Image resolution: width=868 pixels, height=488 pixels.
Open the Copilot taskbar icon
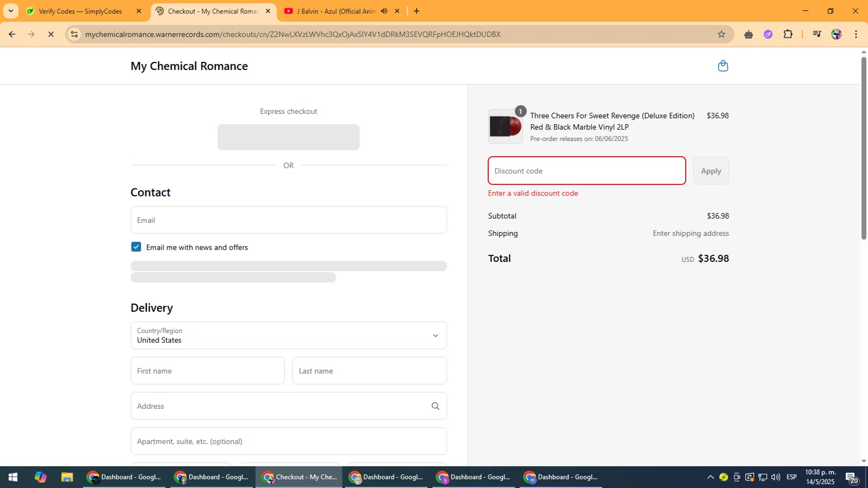pos(40,477)
